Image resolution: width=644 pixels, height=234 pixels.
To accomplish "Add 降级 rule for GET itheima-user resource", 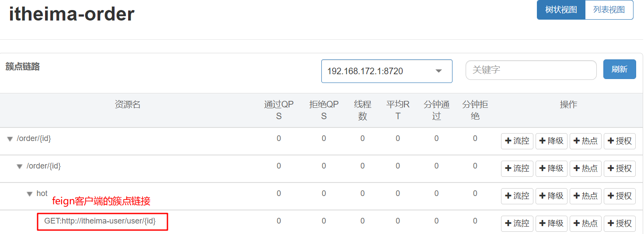I will pyautogui.click(x=551, y=224).
